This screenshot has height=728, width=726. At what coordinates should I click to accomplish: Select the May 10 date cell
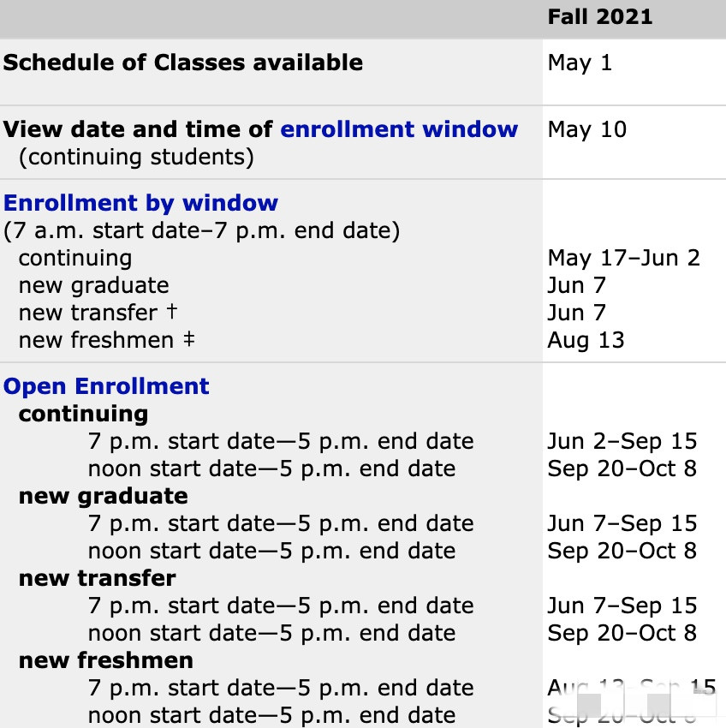click(587, 129)
